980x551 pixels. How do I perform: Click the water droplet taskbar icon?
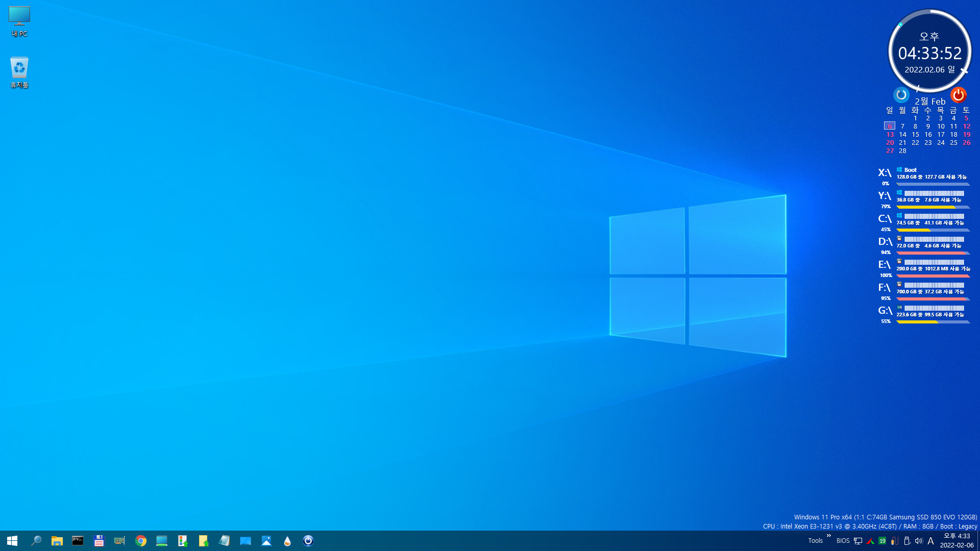pos(287,541)
